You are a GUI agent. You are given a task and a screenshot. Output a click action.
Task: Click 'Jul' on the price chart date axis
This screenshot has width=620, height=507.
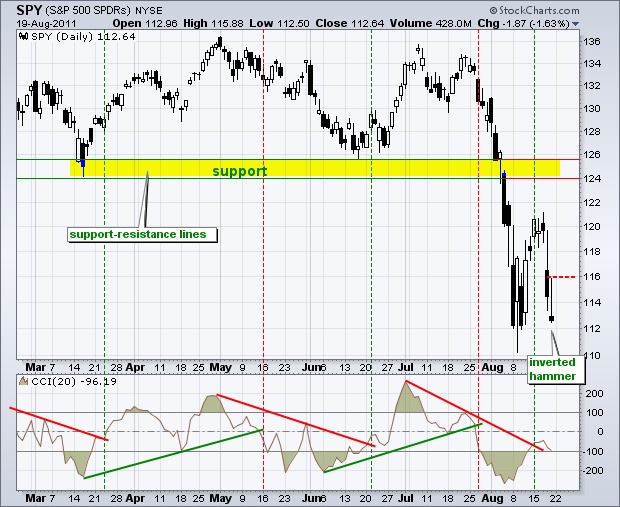click(405, 367)
